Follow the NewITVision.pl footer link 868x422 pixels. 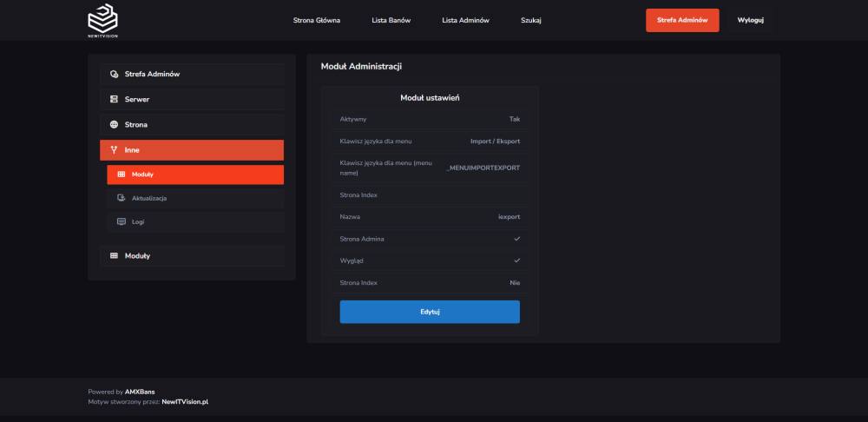tap(185, 401)
